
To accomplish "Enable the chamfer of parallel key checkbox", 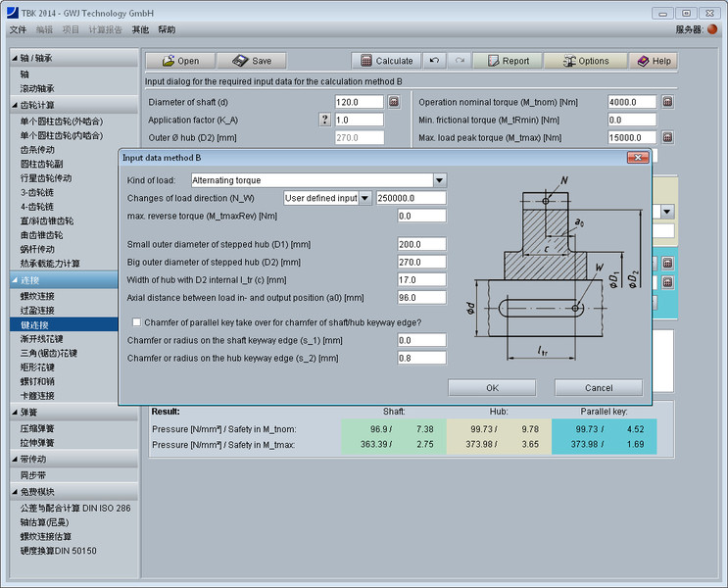I will point(135,320).
